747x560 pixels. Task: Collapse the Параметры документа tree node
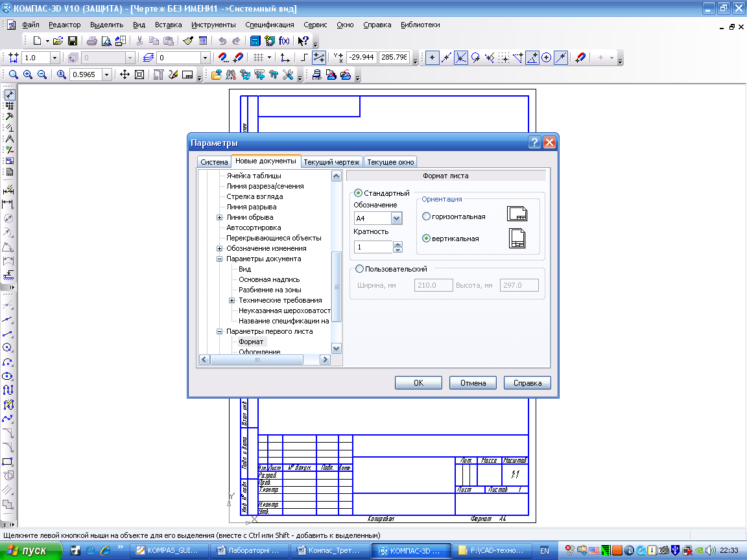220,259
